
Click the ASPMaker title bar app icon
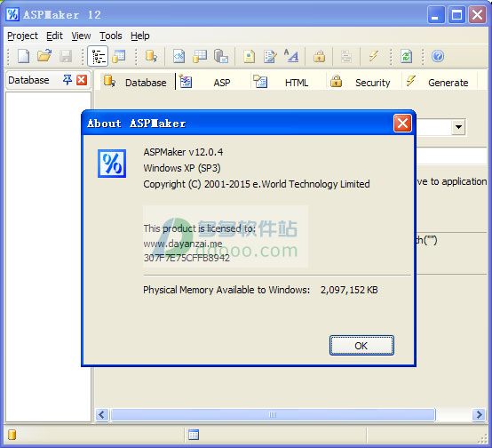tap(12, 14)
